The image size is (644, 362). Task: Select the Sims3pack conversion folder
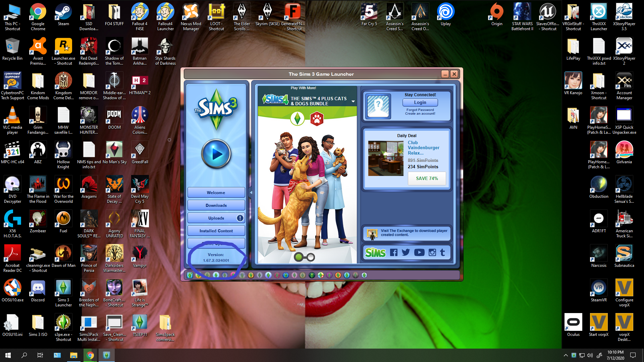tap(165, 328)
